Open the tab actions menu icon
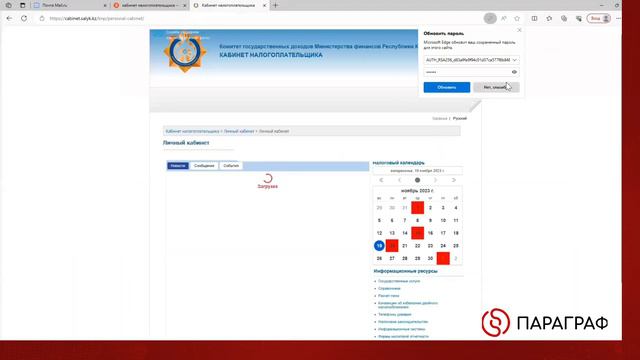The height and width of the screenshot is (360, 640). click(22, 5)
